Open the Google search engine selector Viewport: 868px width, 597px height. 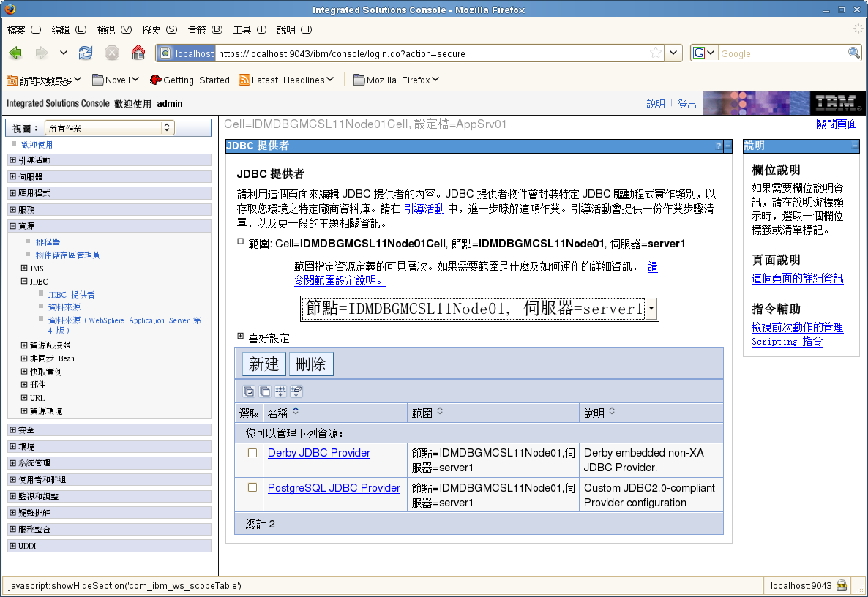(x=703, y=53)
